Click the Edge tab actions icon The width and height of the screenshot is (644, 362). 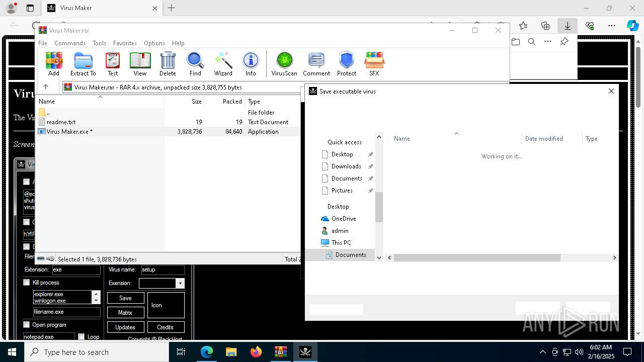click(x=30, y=8)
